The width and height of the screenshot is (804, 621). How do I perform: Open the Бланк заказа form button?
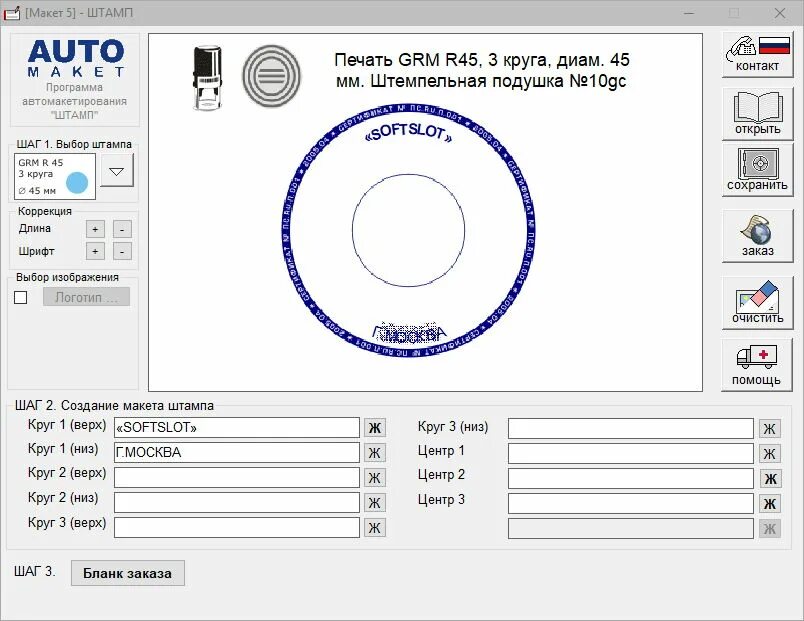point(128,573)
